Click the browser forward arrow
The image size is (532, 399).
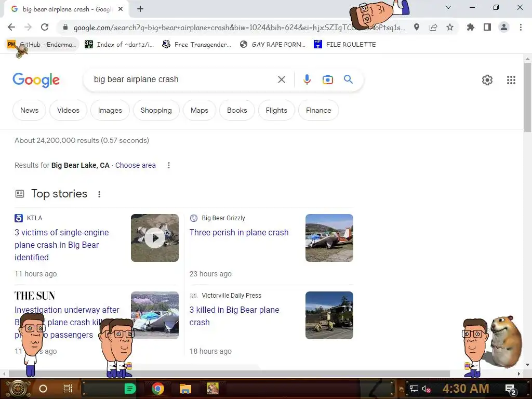tap(28, 27)
